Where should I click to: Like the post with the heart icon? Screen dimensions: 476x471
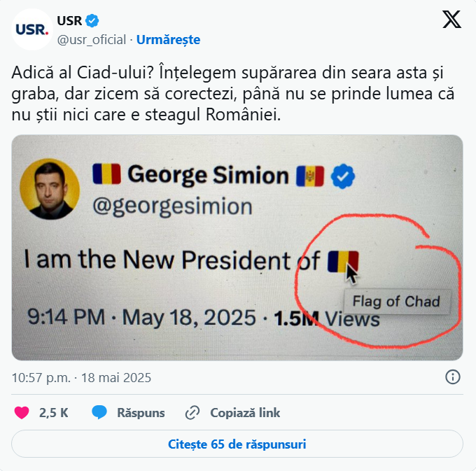pyautogui.click(x=22, y=412)
